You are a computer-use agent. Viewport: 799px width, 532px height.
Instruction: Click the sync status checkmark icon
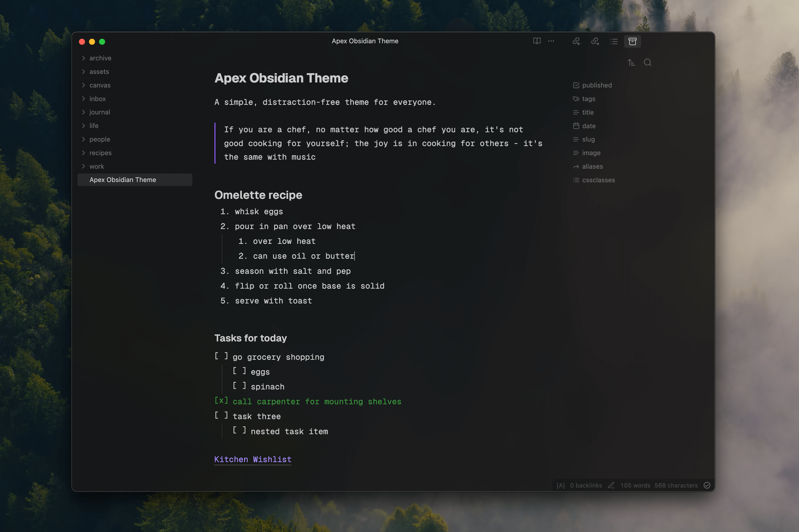[707, 485]
